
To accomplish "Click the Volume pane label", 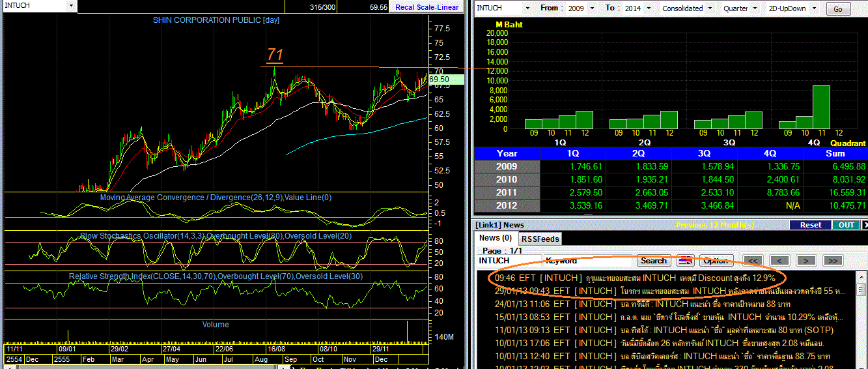I will click(x=216, y=325).
